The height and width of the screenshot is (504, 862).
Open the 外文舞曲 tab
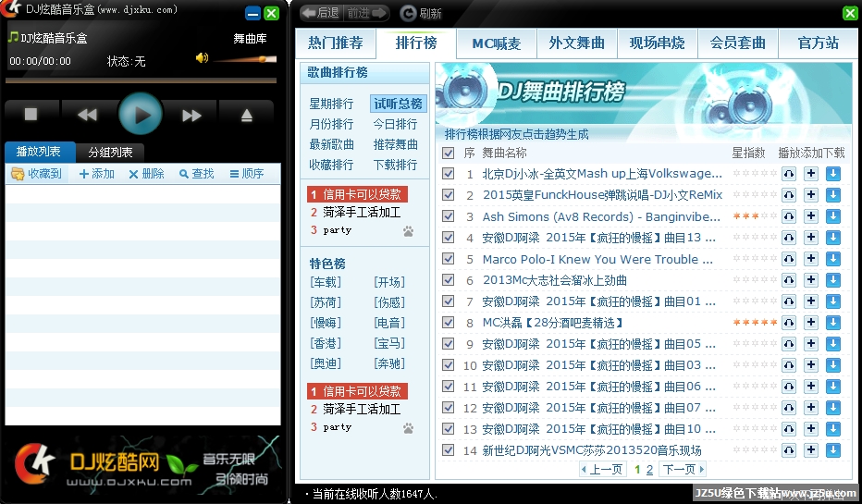pyautogui.click(x=577, y=43)
